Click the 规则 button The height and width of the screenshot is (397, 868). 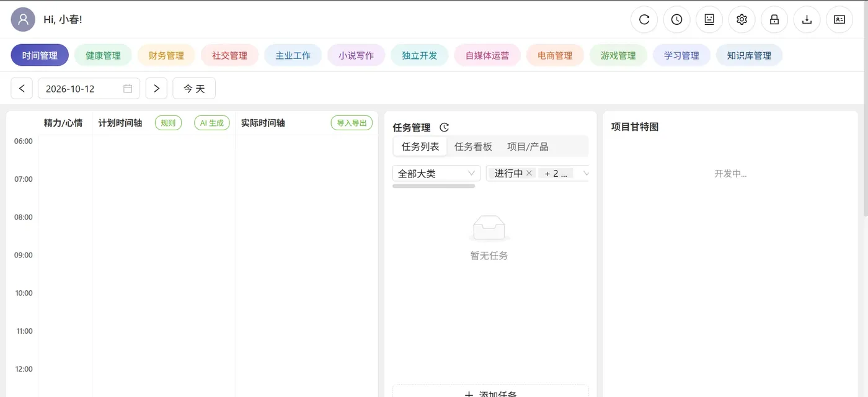(x=168, y=123)
